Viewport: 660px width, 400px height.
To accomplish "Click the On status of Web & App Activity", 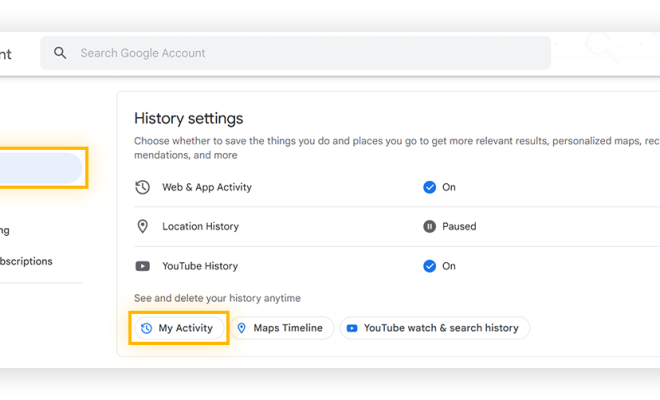I will [449, 187].
